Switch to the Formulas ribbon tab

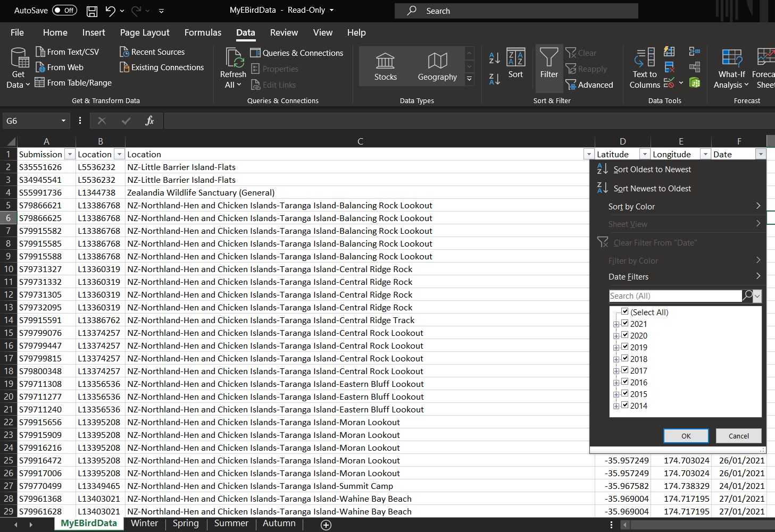[x=203, y=32]
